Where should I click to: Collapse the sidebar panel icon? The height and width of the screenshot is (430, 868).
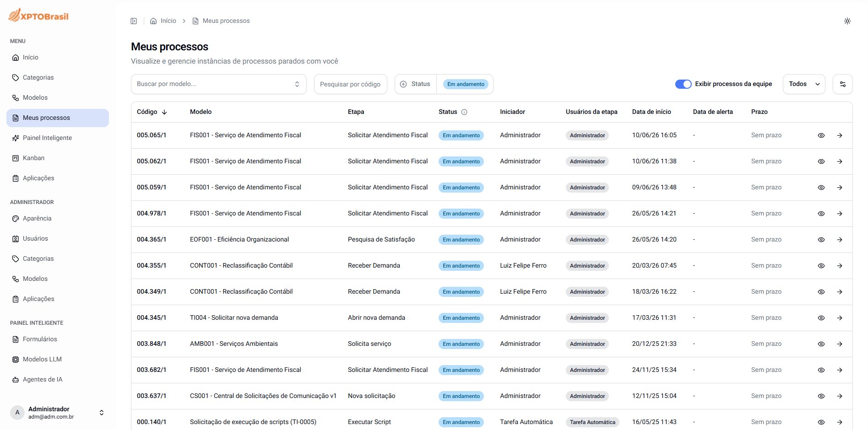click(x=134, y=21)
